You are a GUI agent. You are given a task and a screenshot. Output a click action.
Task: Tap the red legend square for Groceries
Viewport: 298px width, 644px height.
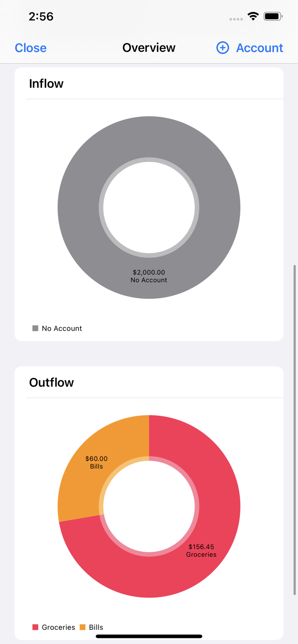point(36,627)
